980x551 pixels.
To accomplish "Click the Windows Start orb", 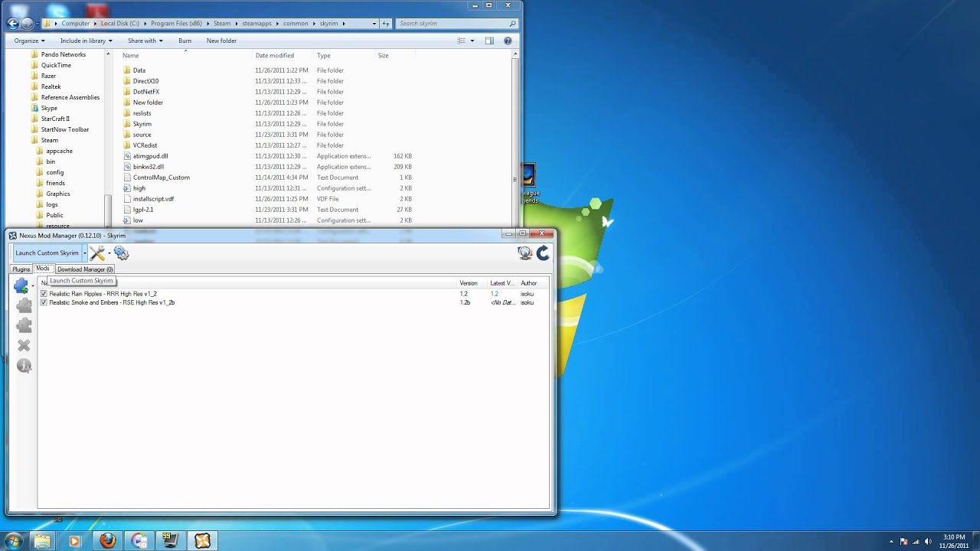I will click(x=14, y=541).
